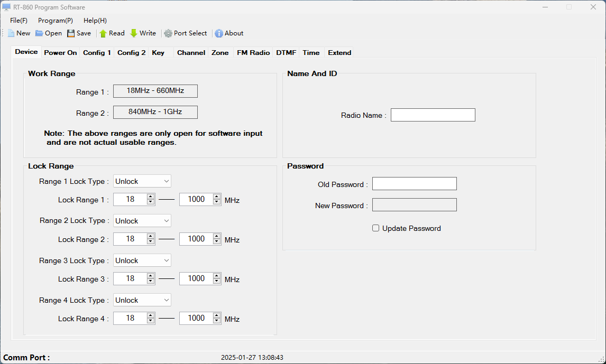Open the About info icon
Screen dimensions: 606x364
(219, 33)
